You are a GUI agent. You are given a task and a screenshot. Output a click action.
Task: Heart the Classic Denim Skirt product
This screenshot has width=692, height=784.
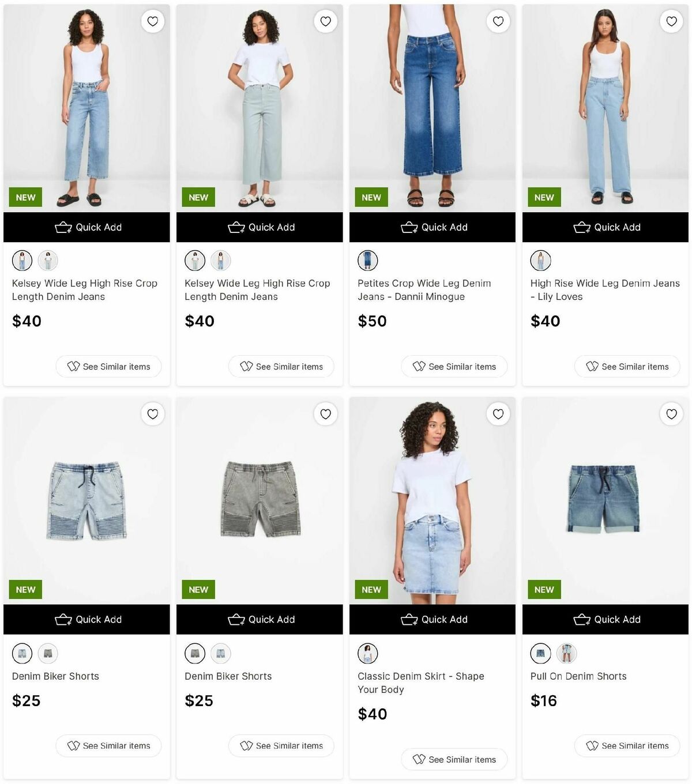point(498,414)
